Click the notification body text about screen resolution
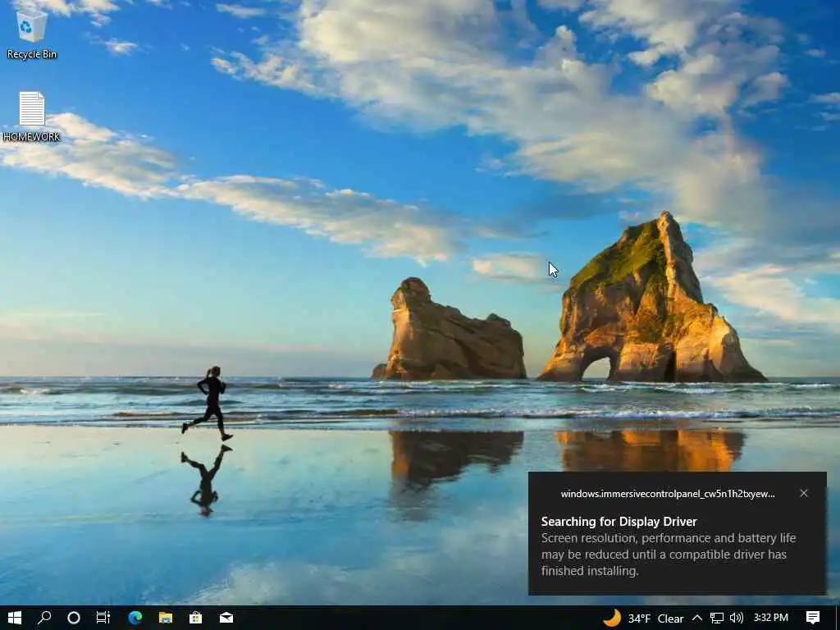This screenshot has width=840, height=630. point(668,555)
